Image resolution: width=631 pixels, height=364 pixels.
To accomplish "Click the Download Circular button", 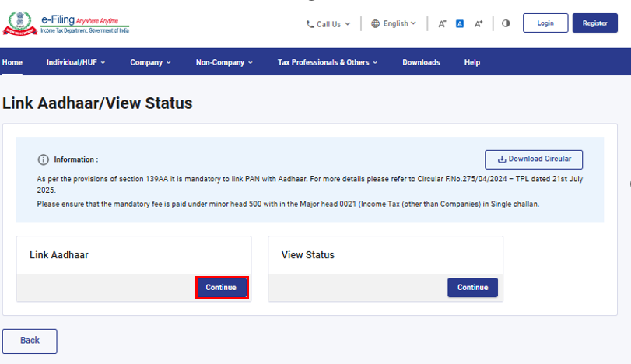I will tap(534, 159).
